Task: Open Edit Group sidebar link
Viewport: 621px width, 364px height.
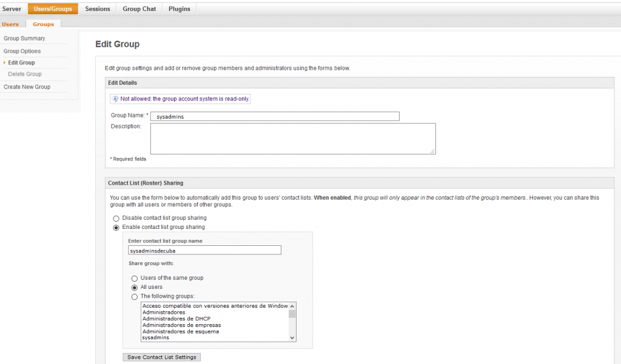Action: click(21, 62)
